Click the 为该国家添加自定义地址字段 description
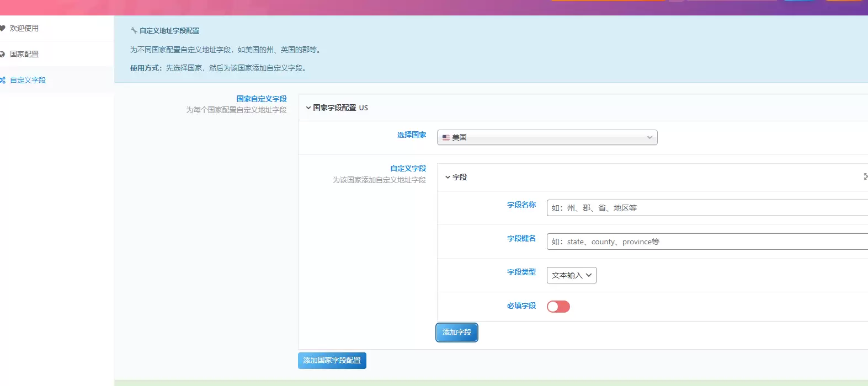Image resolution: width=868 pixels, height=386 pixels. click(x=380, y=180)
